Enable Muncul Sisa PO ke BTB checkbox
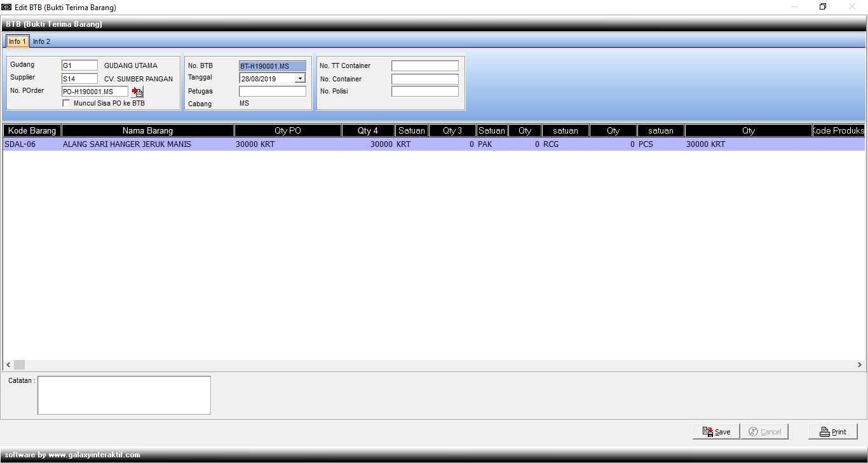Image resolution: width=868 pixels, height=463 pixels. 66,103
